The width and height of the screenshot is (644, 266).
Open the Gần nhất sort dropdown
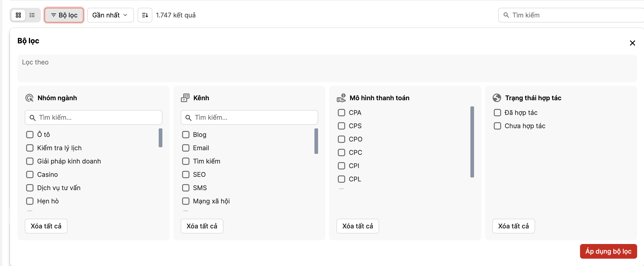pyautogui.click(x=110, y=15)
